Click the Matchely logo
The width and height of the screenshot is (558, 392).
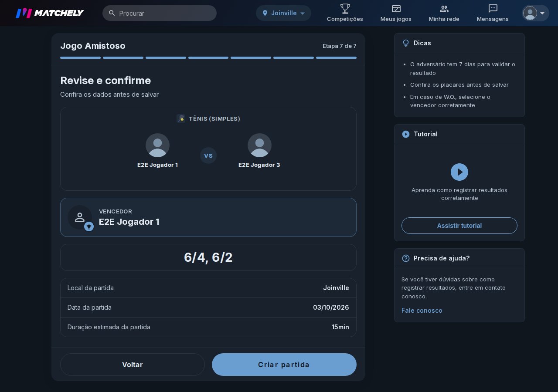point(50,13)
